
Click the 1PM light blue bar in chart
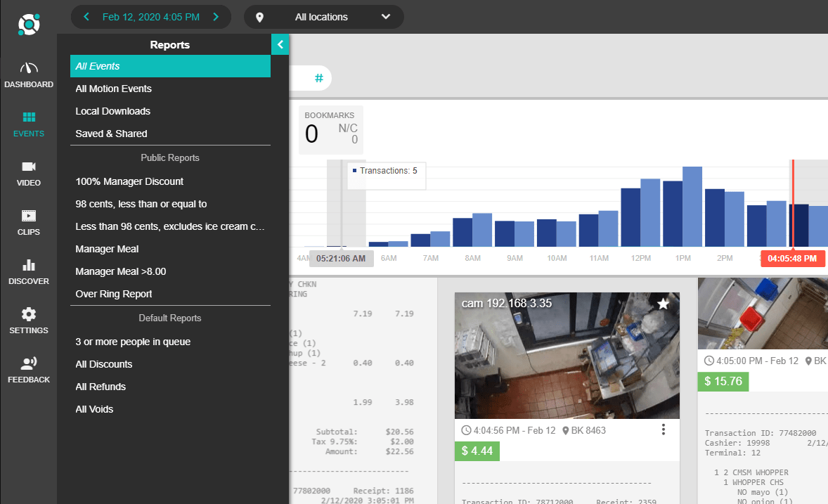click(x=692, y=207)
